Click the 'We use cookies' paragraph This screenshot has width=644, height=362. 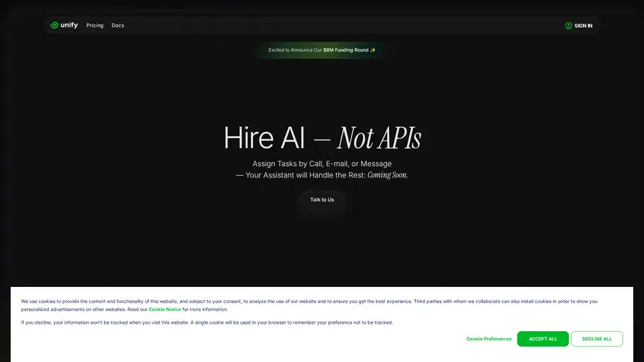click(x=309, y=302)
